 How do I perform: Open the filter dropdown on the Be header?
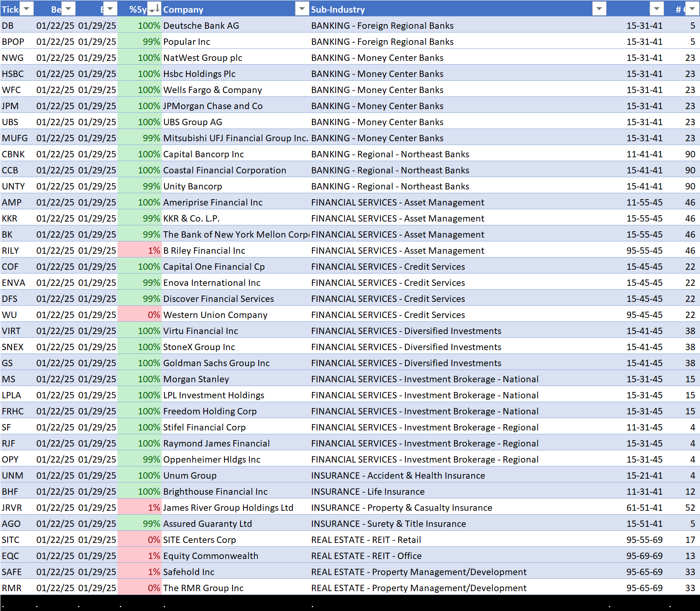click(x=68, y=9)
